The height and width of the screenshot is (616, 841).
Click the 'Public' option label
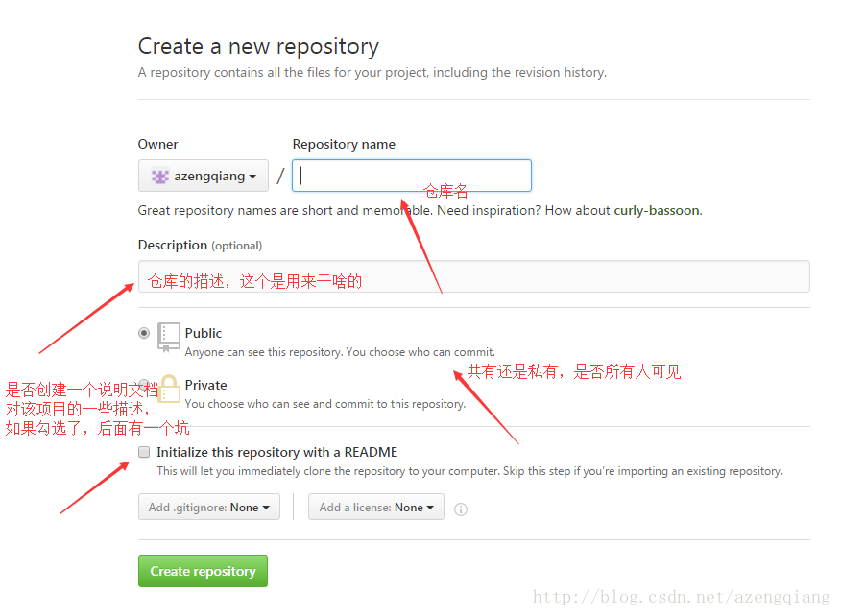pos(204,333)
